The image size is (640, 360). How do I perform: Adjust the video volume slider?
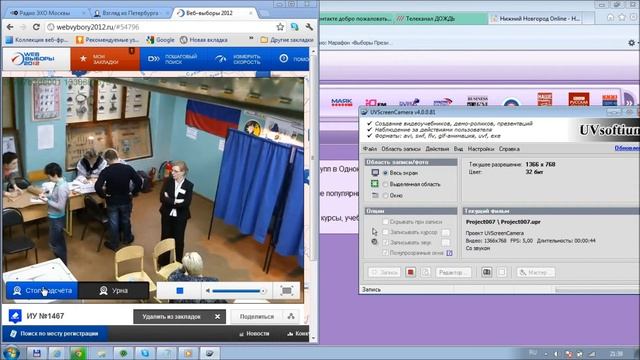point(238,291)
